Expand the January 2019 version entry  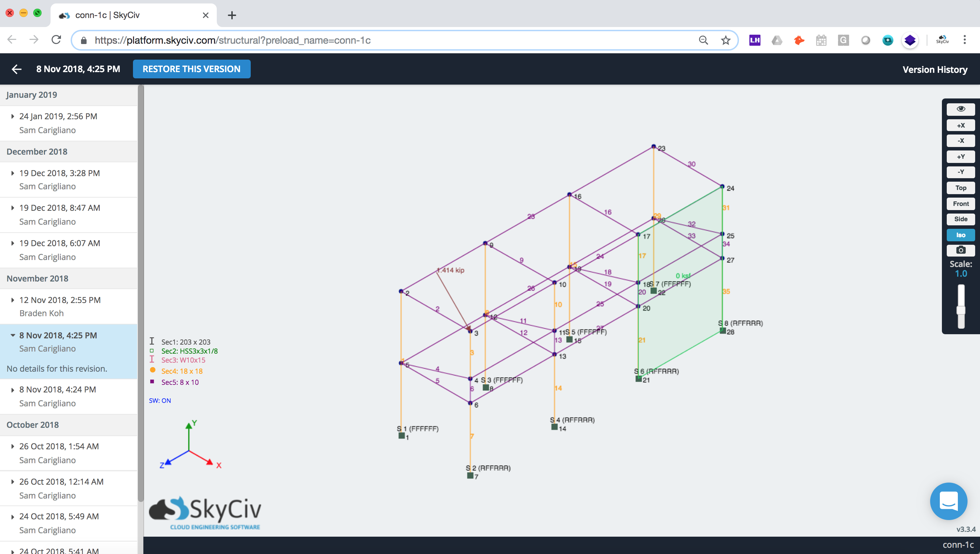12,116
